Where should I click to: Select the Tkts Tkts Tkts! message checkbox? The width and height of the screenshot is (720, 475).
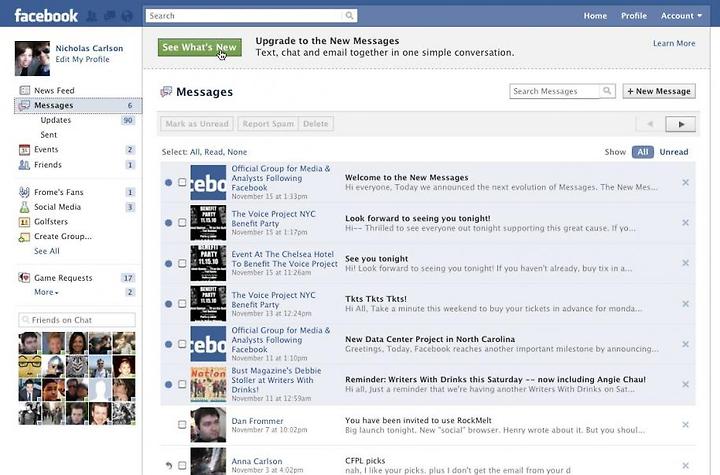pos(182,304)
